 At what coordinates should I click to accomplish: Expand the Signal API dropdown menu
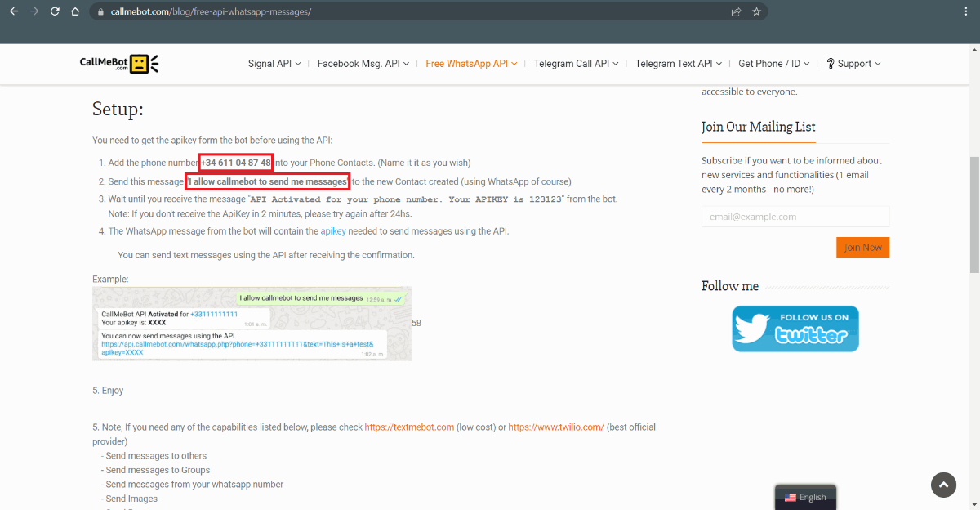(x=274, y=64)
